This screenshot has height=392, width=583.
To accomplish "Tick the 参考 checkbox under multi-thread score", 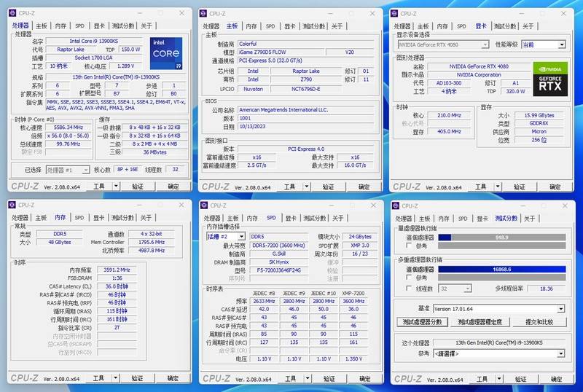I will [409, 278].
